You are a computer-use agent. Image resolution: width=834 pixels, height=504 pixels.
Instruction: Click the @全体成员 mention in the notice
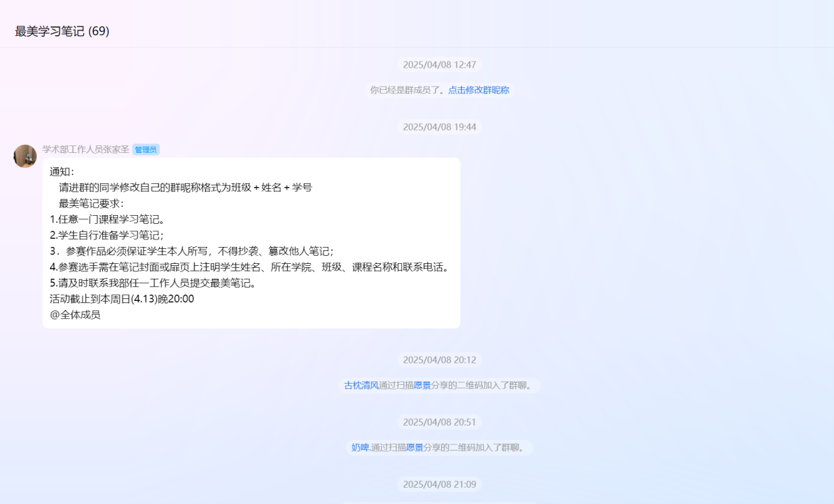pos(75,315)
